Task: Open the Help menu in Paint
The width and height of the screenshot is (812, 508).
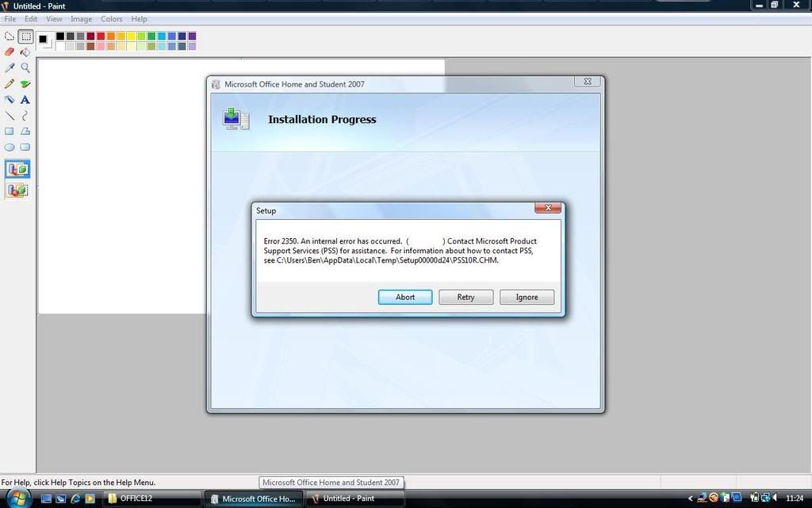Action: 139,19
